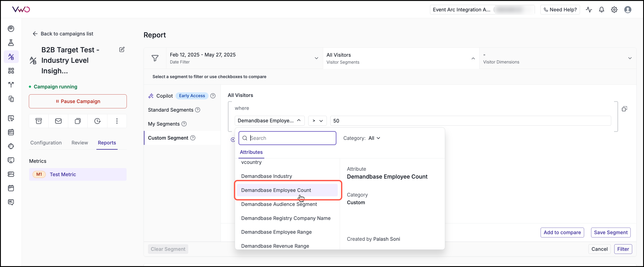
Task: Expand the Date Filter dropdown
Action: [x=244, y=58]
